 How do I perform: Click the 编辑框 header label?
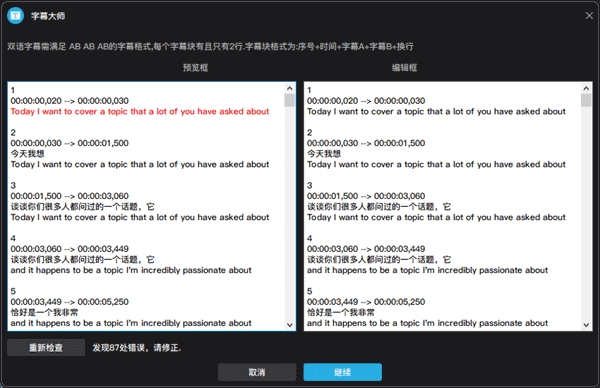coord(404,68)
